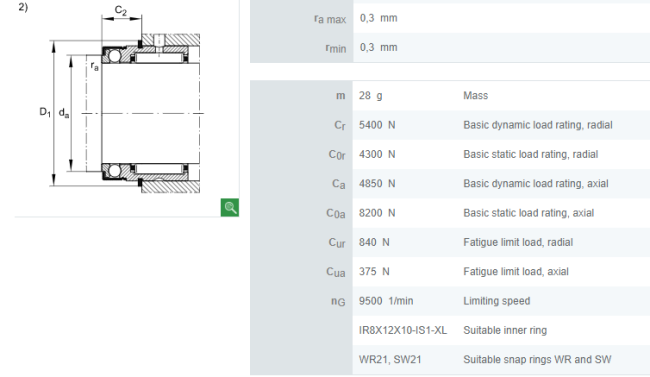Click the Cur symbol cell
The width and height of the screenshot is (650, 377).
337,243
